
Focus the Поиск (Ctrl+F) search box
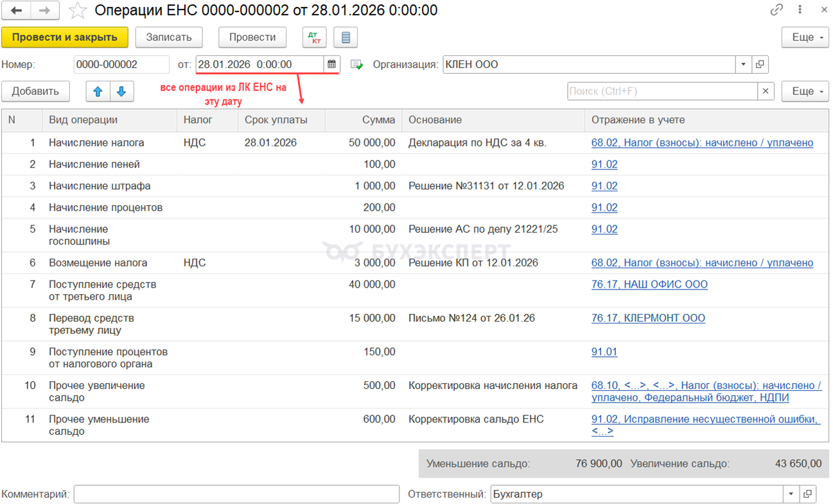pyautogui.click(x=663, y=91)
